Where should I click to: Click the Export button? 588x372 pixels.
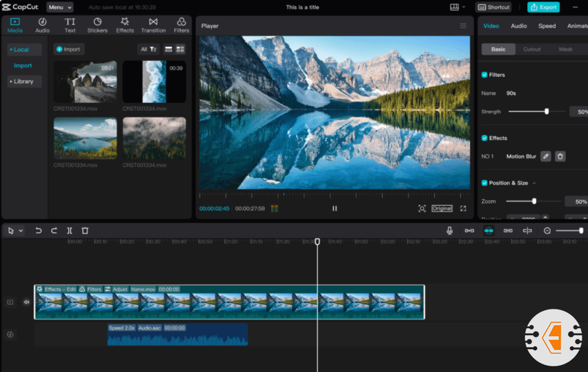click(543, 7)
